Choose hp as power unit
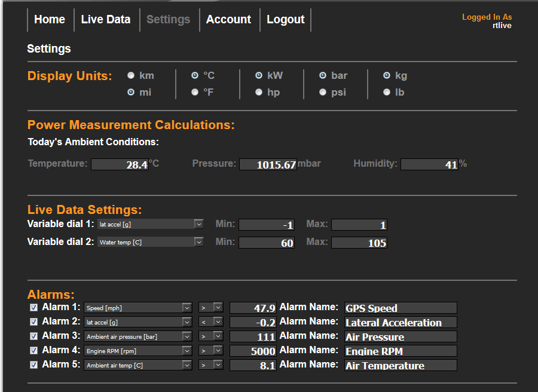The image size is (538, 392). [x=259, y=93]
